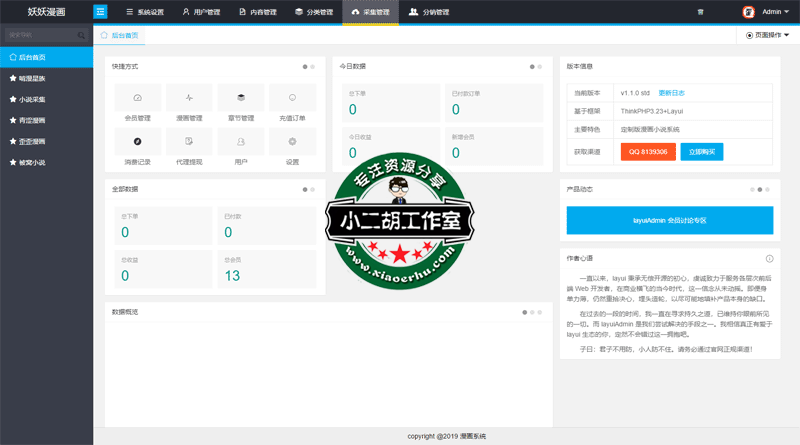Screen dimensions: 800x445
Task: Switch to second slide in 今日数据 panel
Action: click(540, 66)
